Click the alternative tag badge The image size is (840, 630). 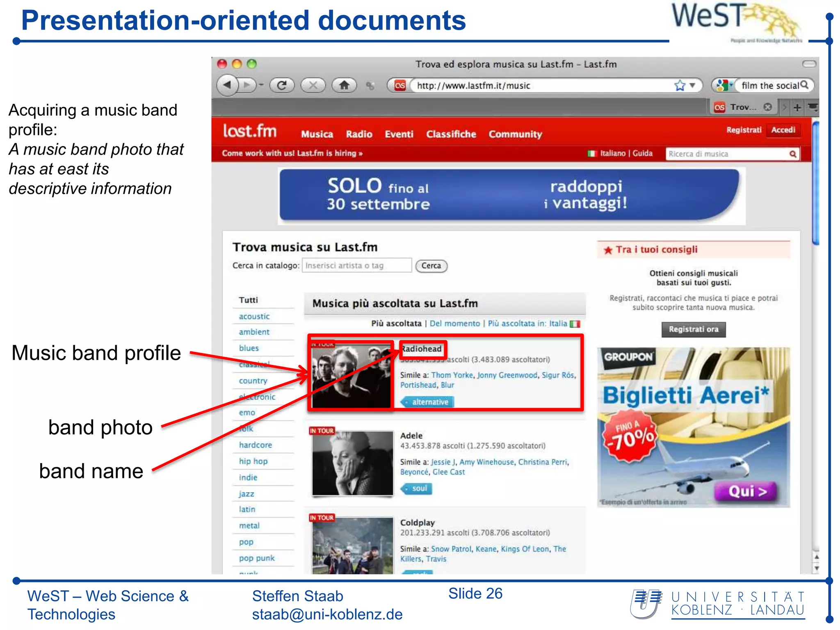pos(427,402)
